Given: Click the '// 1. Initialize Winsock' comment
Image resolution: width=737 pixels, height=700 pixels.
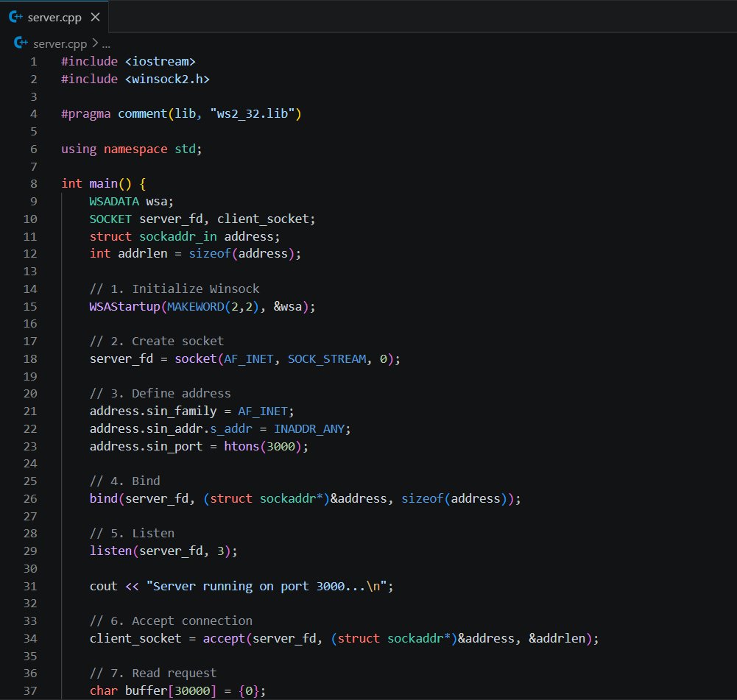Looking at the screenshot, I should point(174,289).
